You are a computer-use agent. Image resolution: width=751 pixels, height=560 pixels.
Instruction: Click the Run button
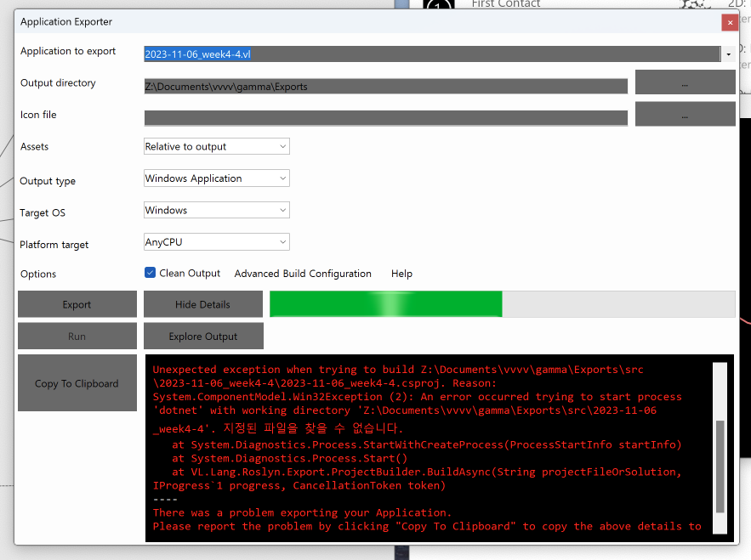click(77, 336)
